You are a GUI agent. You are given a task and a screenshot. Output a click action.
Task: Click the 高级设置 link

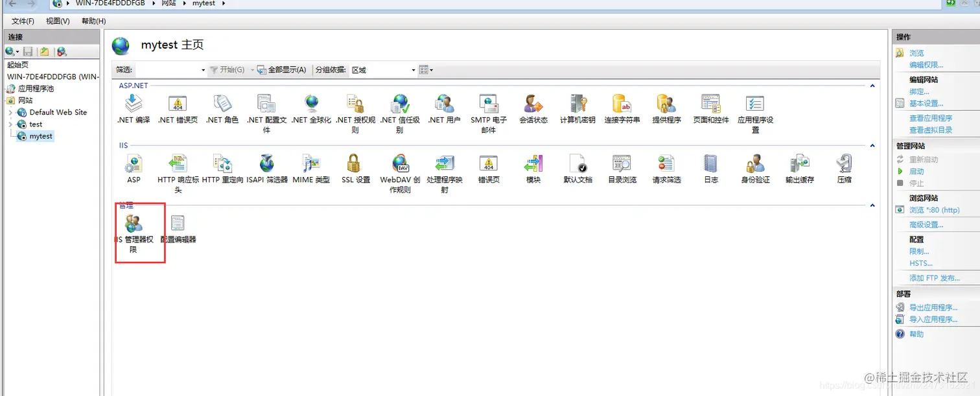click(x=926, y=225)
